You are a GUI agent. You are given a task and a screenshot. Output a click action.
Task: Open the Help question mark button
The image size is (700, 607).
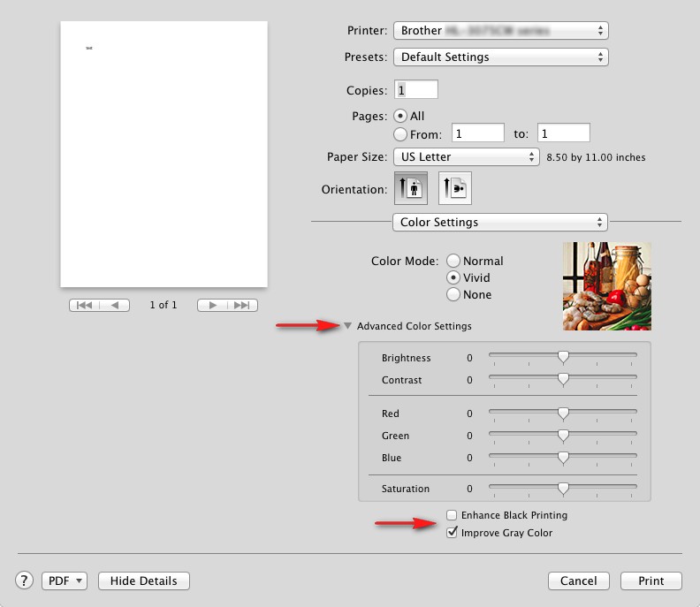click(25, 580)
